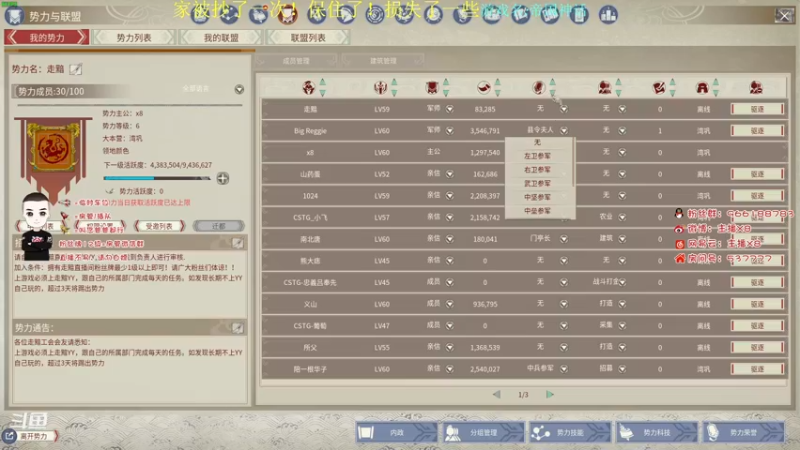Sort descending using rank column down arrow
This screenshot has width=800, height=450.
446,92
